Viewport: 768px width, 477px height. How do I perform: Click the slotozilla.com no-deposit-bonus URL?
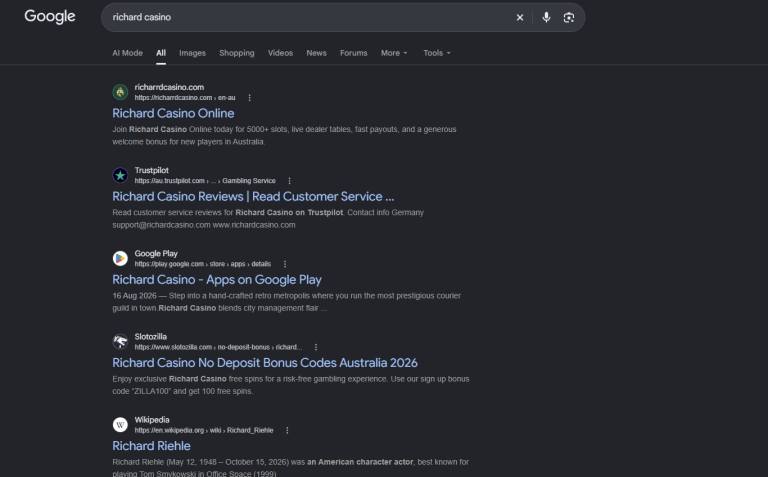tap(218, 347)
